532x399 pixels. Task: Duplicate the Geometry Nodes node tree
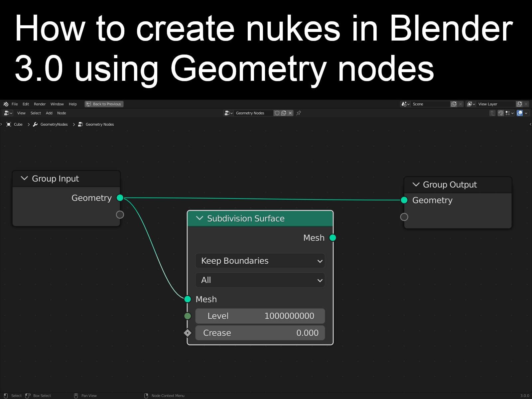point(284,113)
